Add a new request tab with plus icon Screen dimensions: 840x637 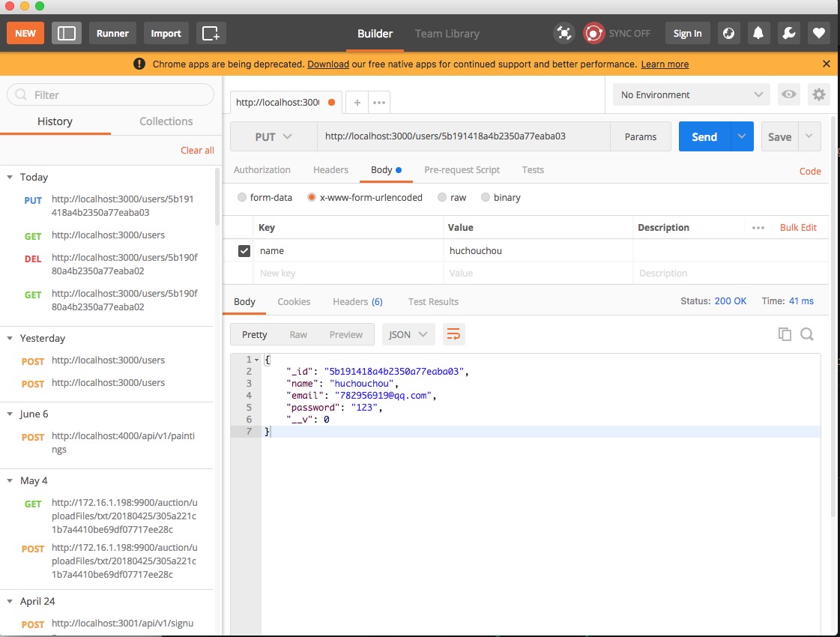(x=357, y=103)
